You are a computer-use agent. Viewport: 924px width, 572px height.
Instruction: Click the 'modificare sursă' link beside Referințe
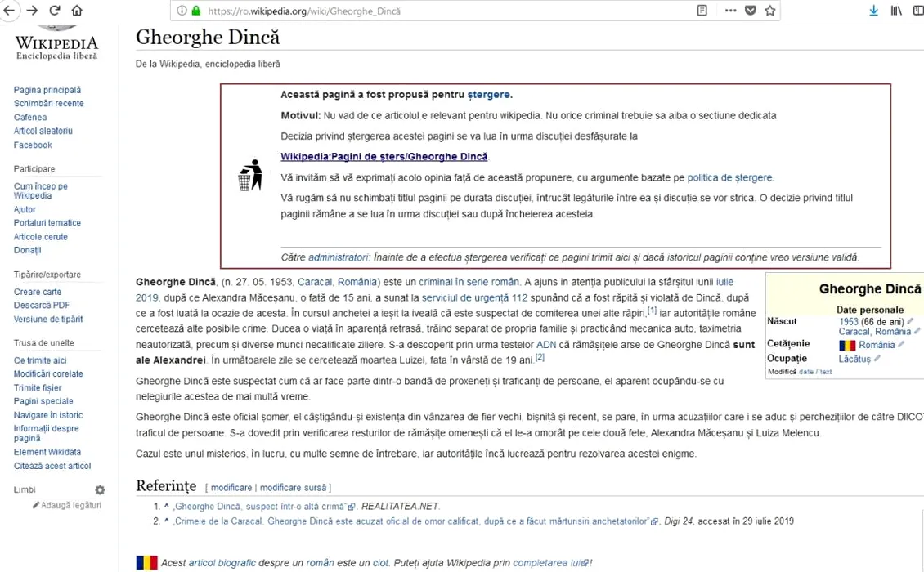[294, 488]
